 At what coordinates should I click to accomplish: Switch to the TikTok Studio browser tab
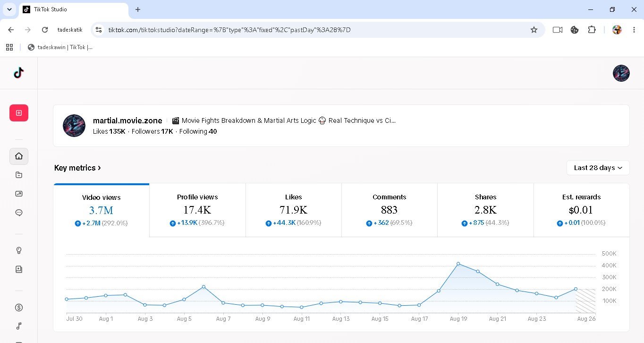coord(73,9)
